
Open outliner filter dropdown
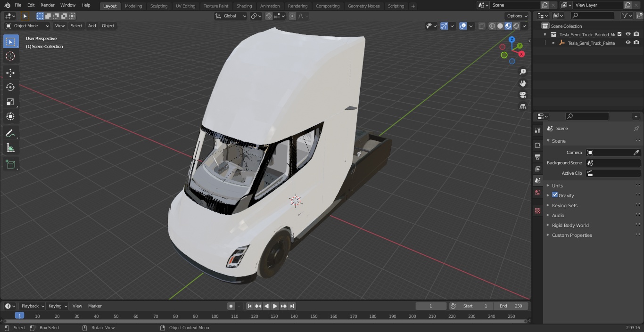pyautogui.click(x=627, y=16)
